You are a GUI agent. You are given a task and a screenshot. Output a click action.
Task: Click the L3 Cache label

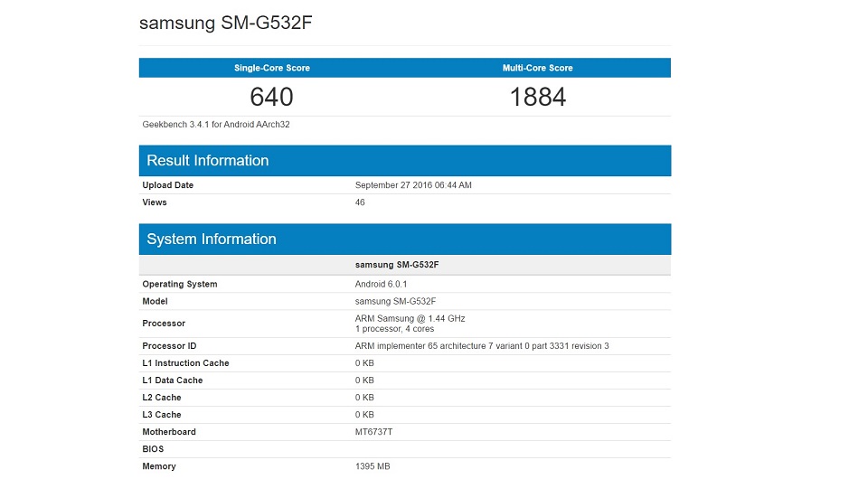[162, 415]
